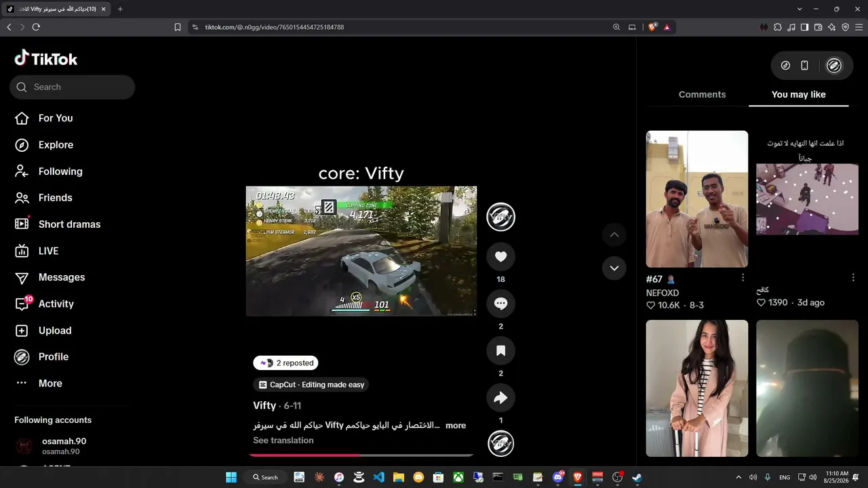Open comments via speech bubble icon
The width and height of the screenshot is (868, 488).
(501, 304)
